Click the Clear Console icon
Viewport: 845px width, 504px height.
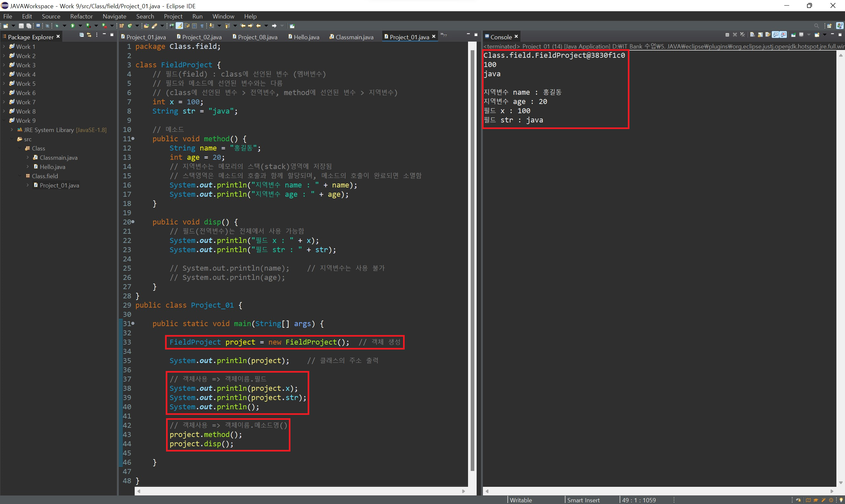pos(752,35)
